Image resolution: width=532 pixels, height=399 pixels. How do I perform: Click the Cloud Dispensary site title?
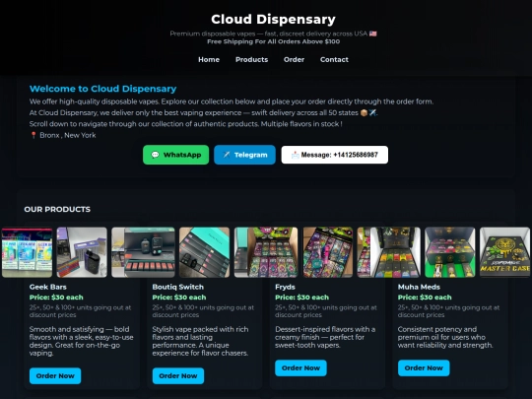point(274,20)
